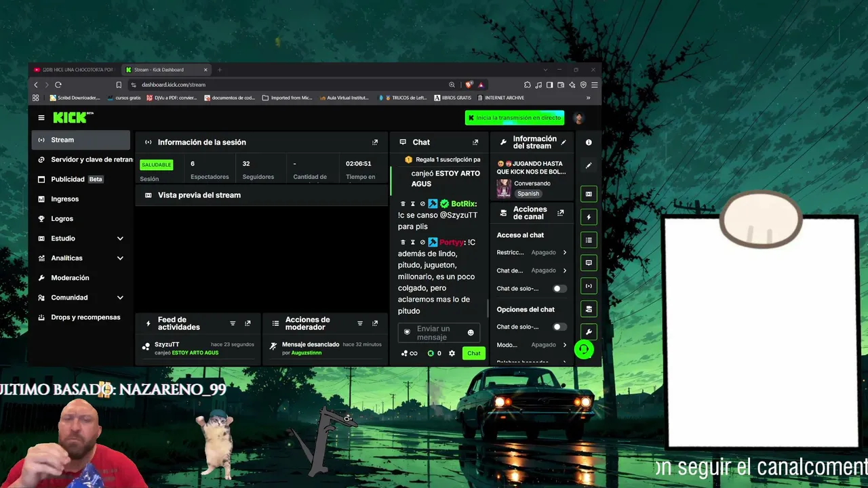Reload the browser page
Screen dimensions: 868x488
click(x=58, y=85)
